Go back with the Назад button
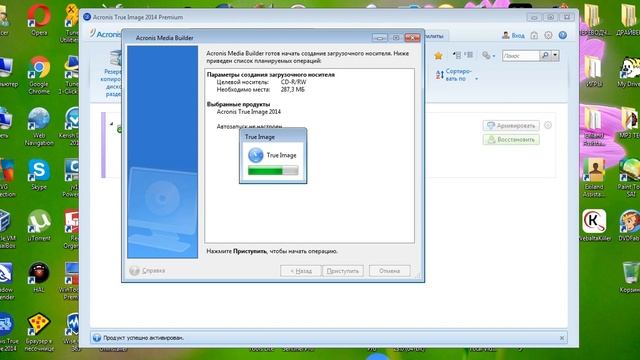 coord(300,271)
